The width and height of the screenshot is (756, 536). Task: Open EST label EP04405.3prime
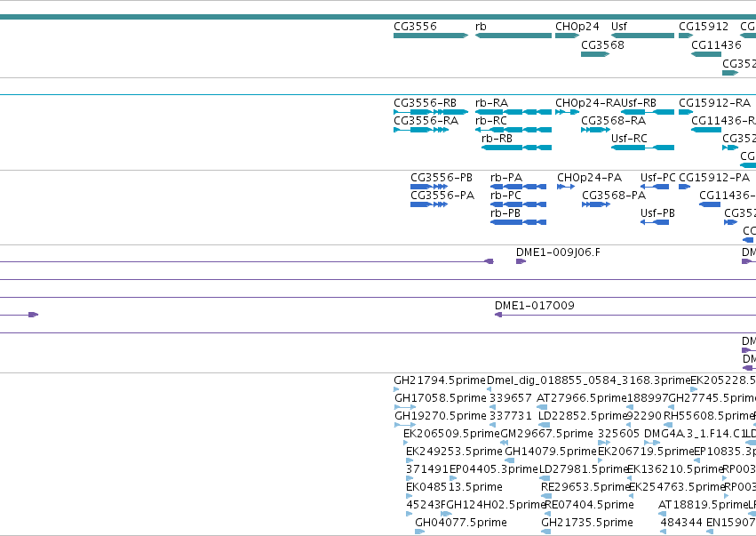coord(493,469)
